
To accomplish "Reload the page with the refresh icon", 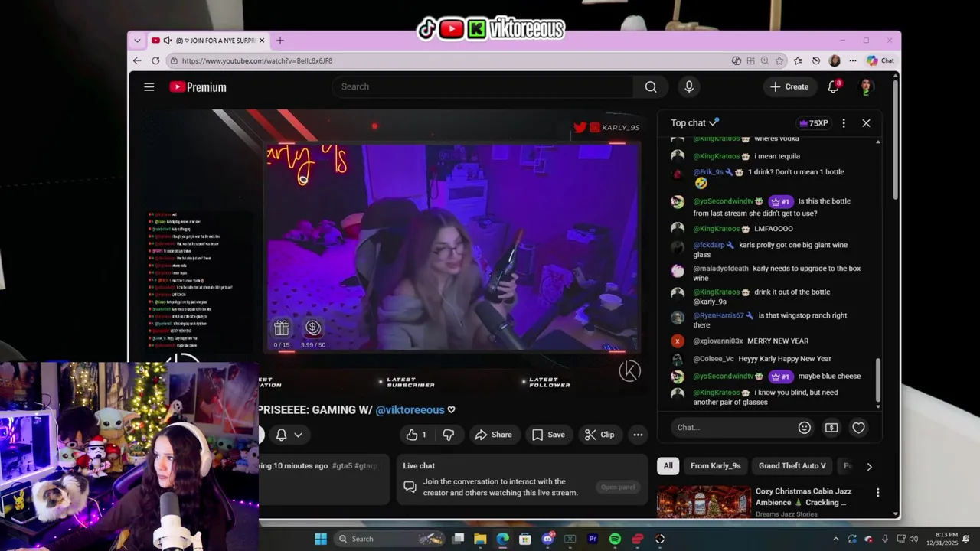I will pos(155,60).
